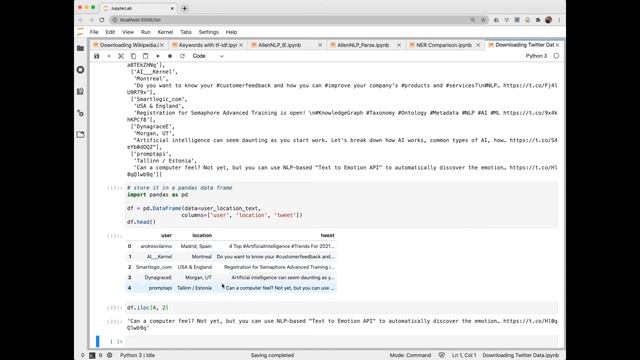This screenshot has width=640, height=360.
Task: Restart the kernel with the circular arrow icon
Action: point(182,56)
